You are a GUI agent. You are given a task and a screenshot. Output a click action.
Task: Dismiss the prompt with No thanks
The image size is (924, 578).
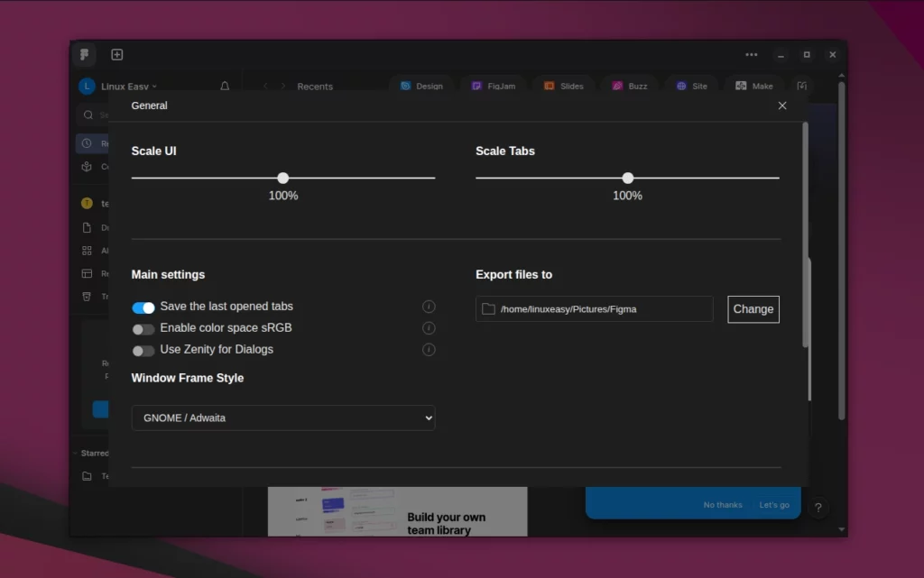pos(722,505)
